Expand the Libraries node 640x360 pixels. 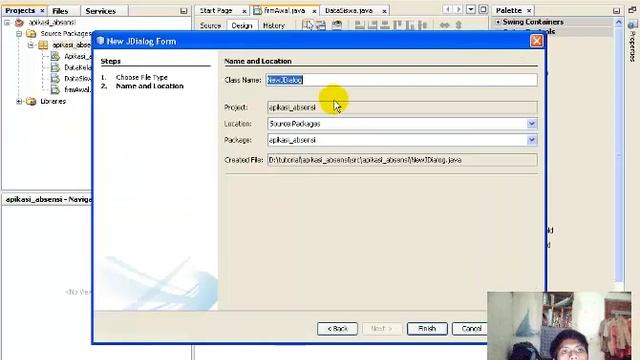point(19,101)
